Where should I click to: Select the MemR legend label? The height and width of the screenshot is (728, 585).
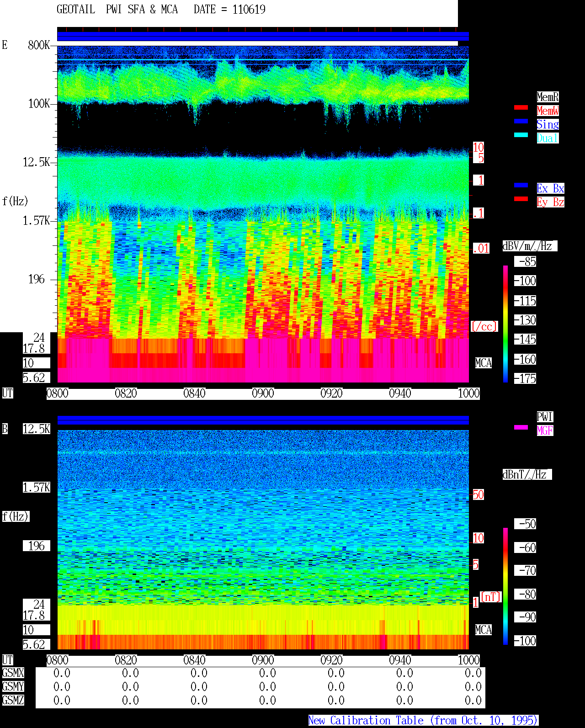coord(548,97)
